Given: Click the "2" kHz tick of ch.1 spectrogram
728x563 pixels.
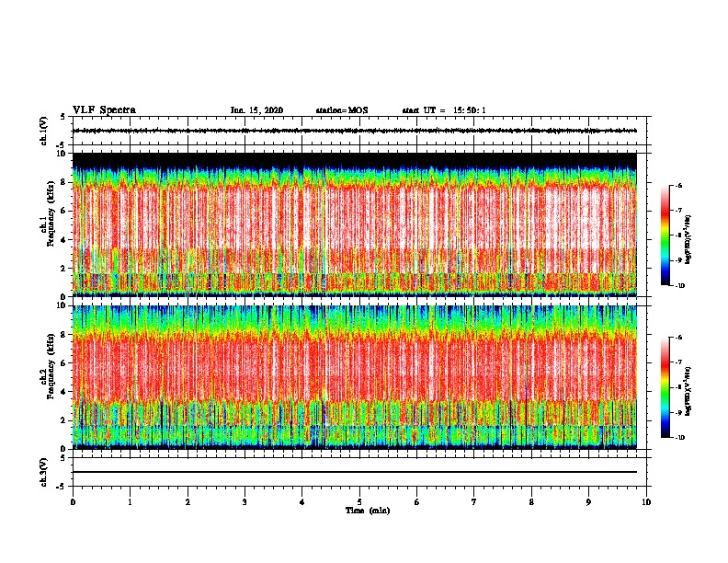Looking at the screenshot, I should tap(63, 268).
